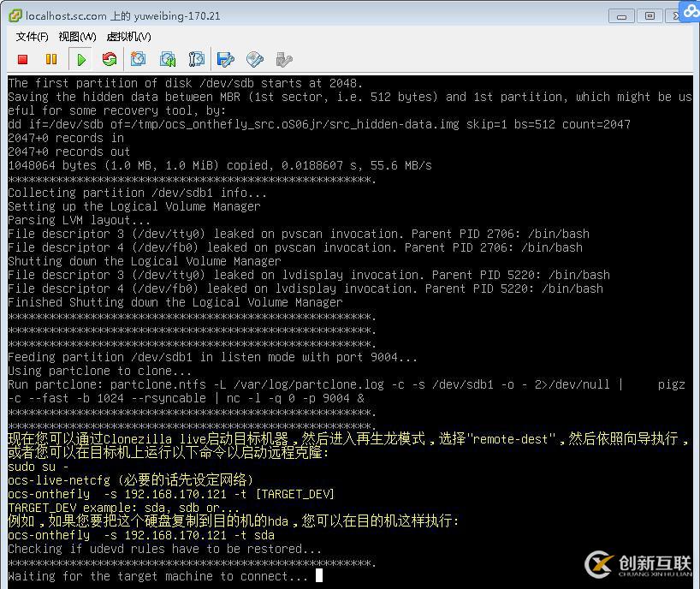Open virtual machine settings with the wrench icon

224,59
